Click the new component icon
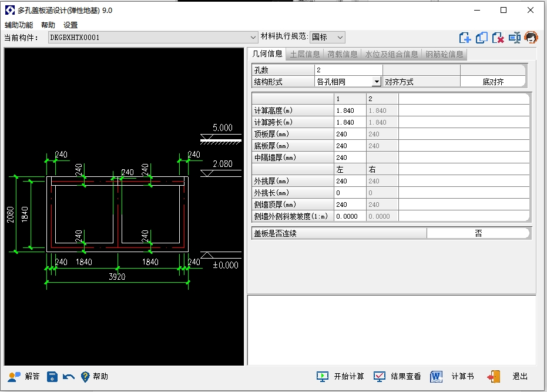547x392 pixels. click(x=465, y=38)
